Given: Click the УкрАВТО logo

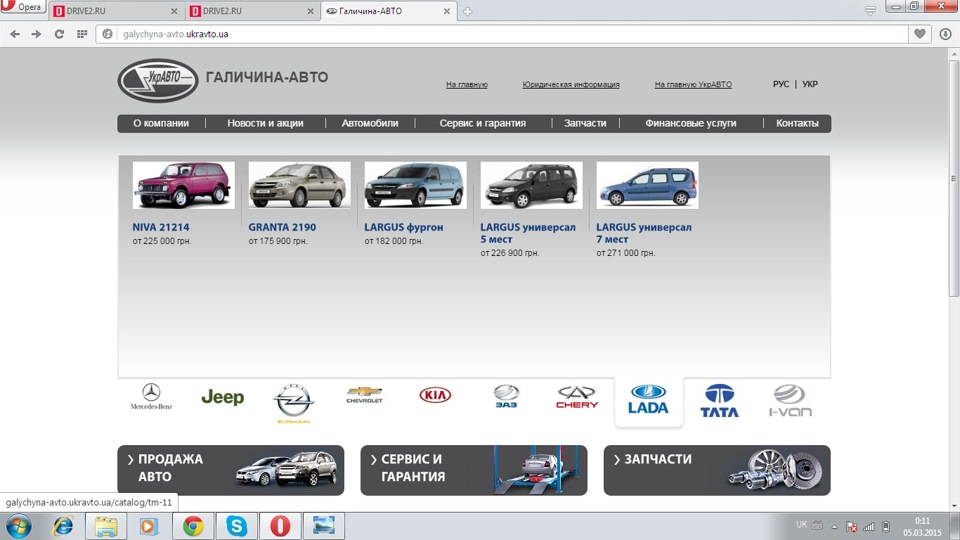Looking at the screenshot, I should pos(158,80).
